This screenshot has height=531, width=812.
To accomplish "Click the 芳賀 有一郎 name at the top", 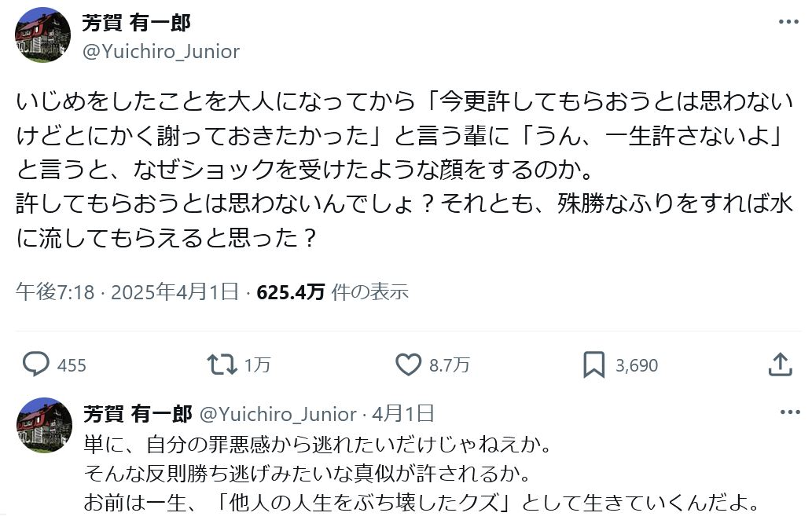I will [x=136, y=23].
